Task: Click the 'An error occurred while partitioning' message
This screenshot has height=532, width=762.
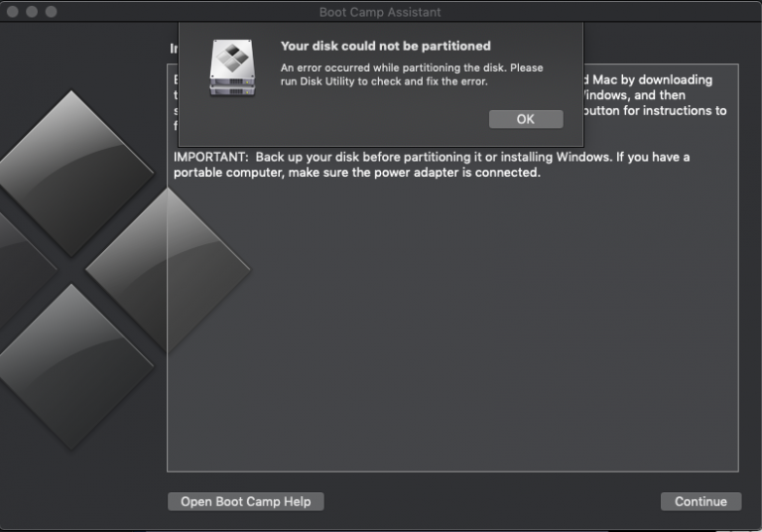Action: tap(412, 74)
